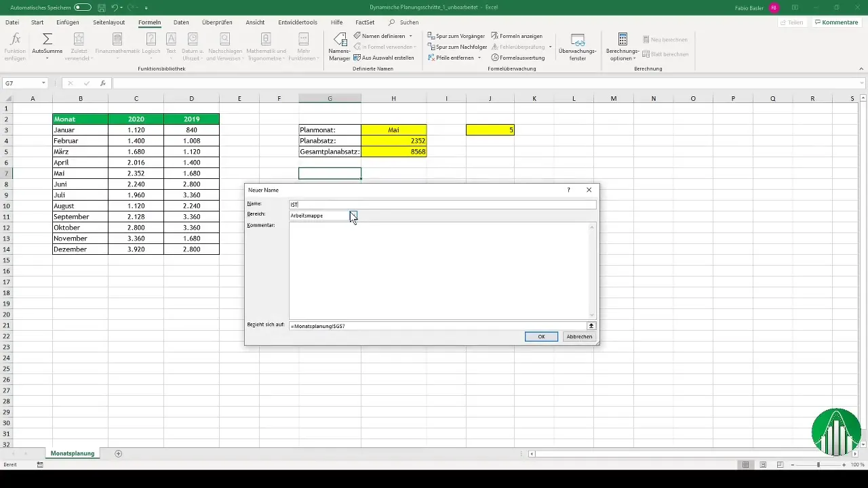Open the Logisch function library
868x488 pixels.
pyautogui.click(x=151, y=47)
